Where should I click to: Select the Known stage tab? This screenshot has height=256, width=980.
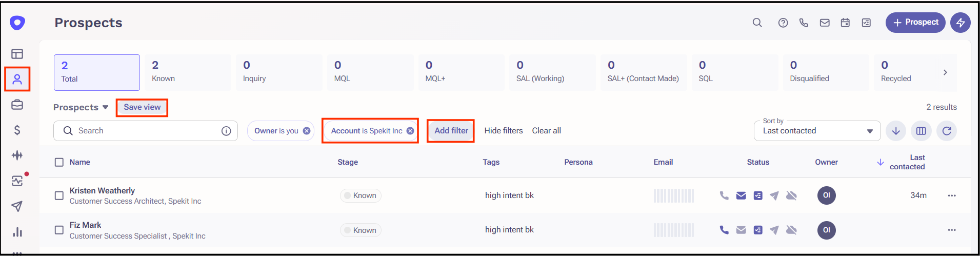188,72
